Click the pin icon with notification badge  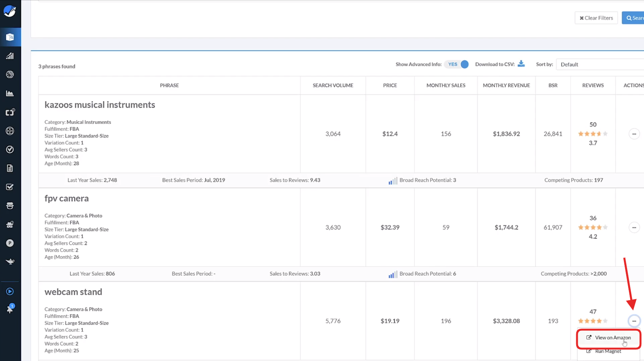point(10,308)
